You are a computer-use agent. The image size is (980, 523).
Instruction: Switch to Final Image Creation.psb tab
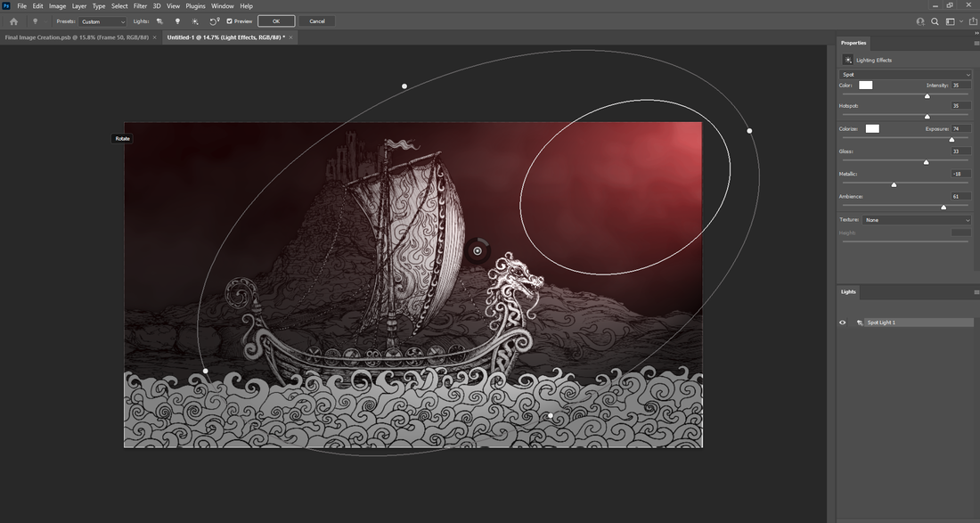point(77,37)
